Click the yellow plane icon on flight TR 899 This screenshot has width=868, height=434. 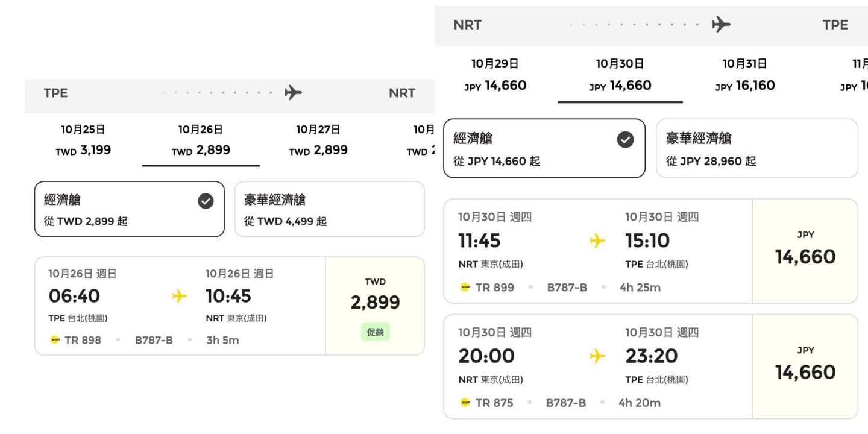tap(597, 241)
